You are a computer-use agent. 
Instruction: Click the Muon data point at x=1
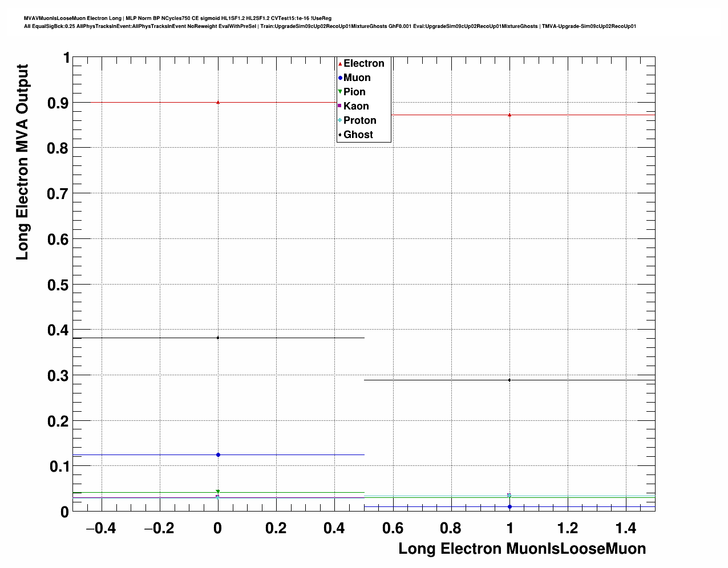point(509,506)
